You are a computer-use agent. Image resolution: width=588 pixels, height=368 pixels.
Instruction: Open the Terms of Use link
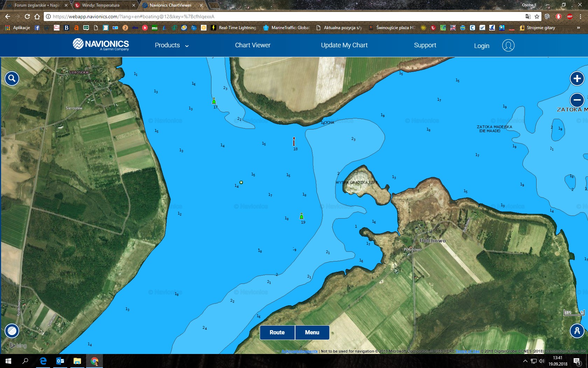tap(467, 351)
